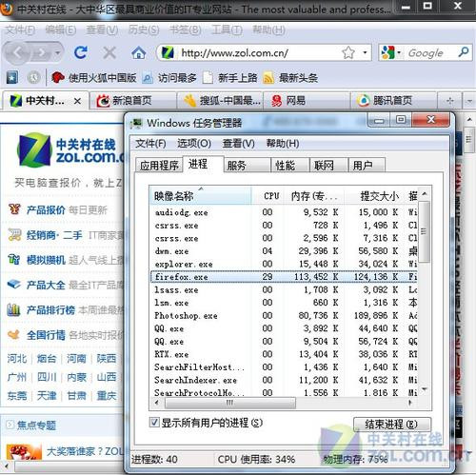This screenshot has width=476, height=475.
Task: Toggle 显示所有用户的进程 checkbox
Action: click(x=154, y=423)
